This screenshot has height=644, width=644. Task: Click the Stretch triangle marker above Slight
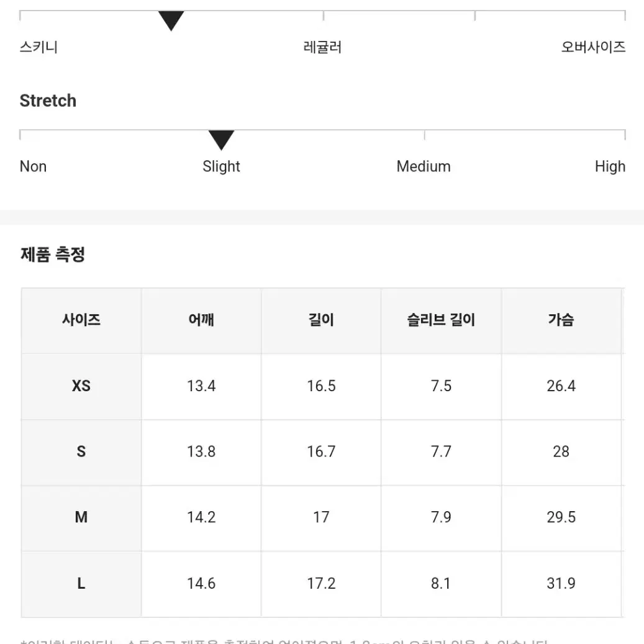[221, 140]
